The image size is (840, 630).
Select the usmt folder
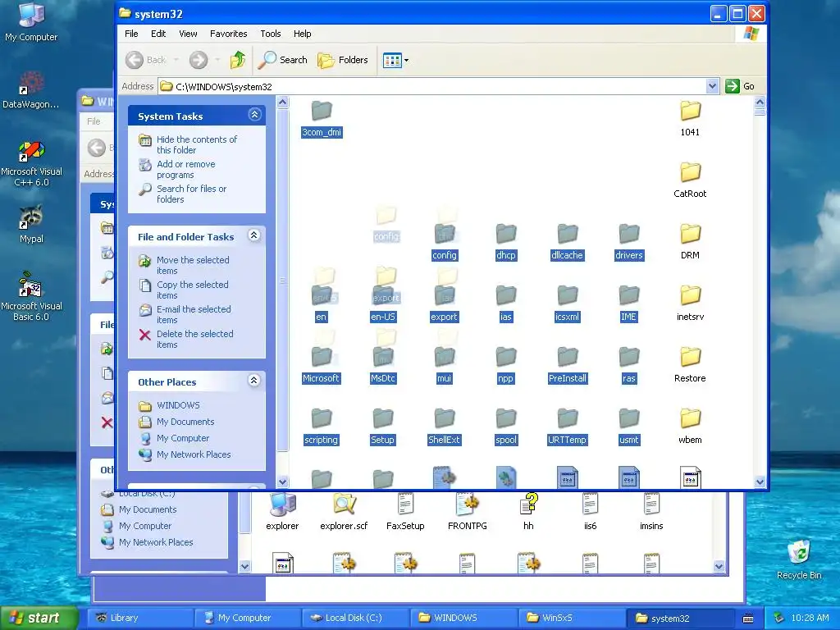tap(629, 427)
